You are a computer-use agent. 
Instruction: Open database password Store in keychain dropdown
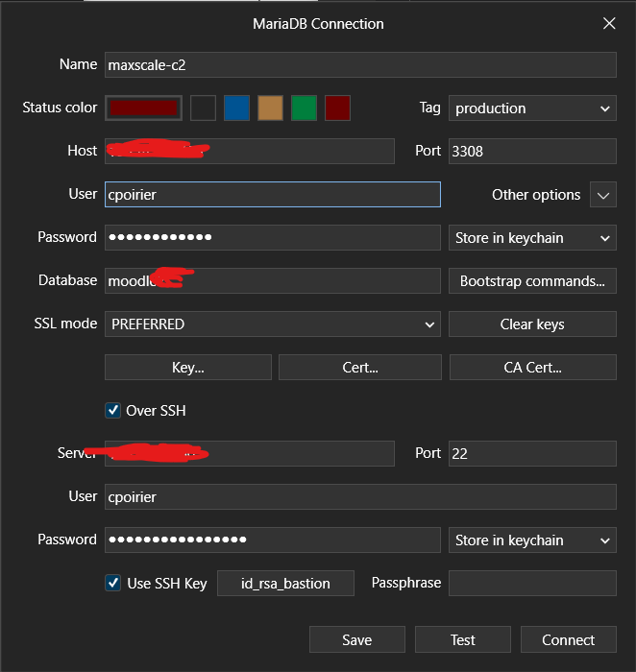click(532, 237)
